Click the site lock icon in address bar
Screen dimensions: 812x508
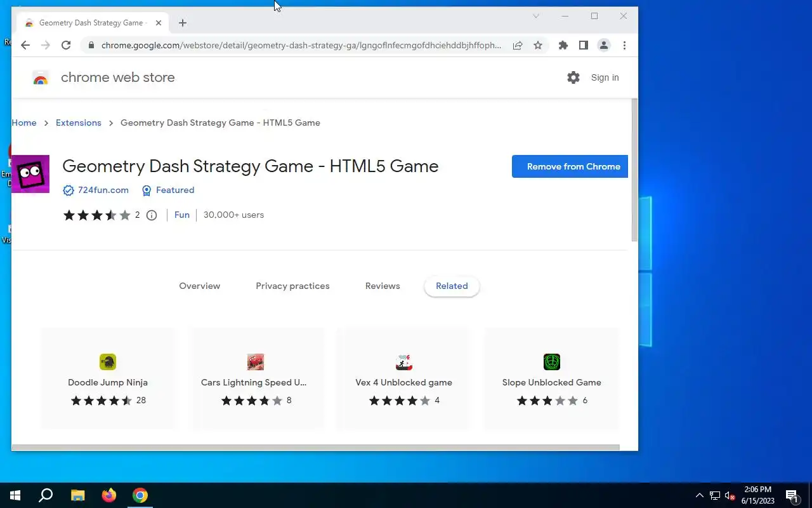coord(91,45)
